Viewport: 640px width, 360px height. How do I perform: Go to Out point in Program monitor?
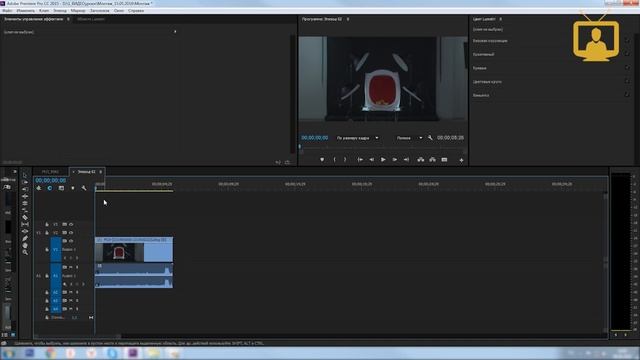point(406,160)
